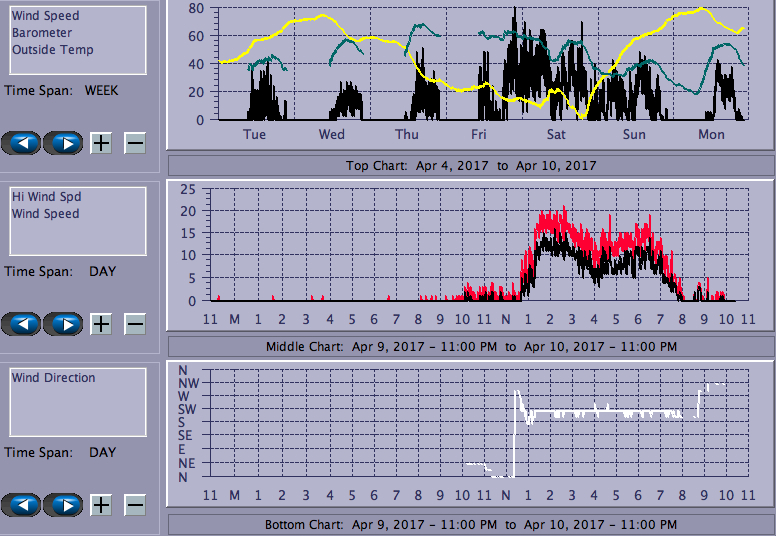Viewport: 776px width, 536px height.
Task: Click the Top Chart date range caption
Action: [x=471, y=166]
